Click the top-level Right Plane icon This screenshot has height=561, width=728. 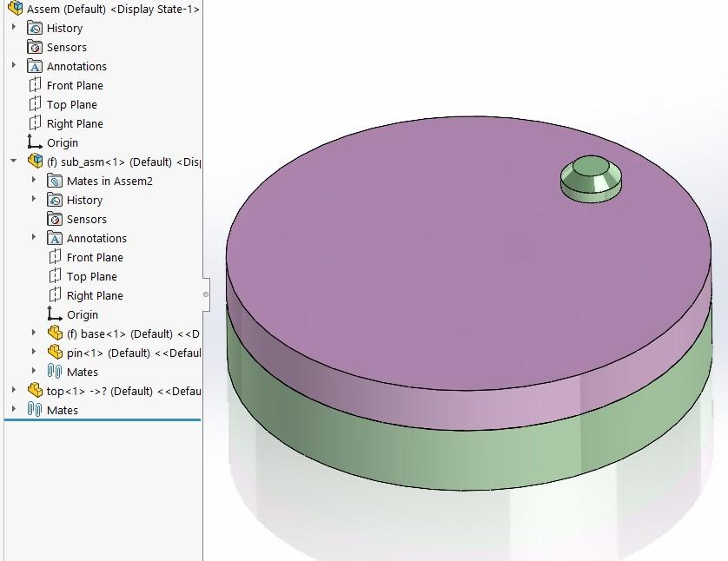click(x=35, y=123)
